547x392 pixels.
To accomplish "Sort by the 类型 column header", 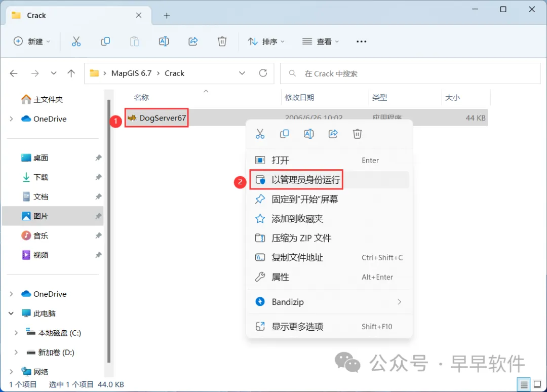I will 379,98.
